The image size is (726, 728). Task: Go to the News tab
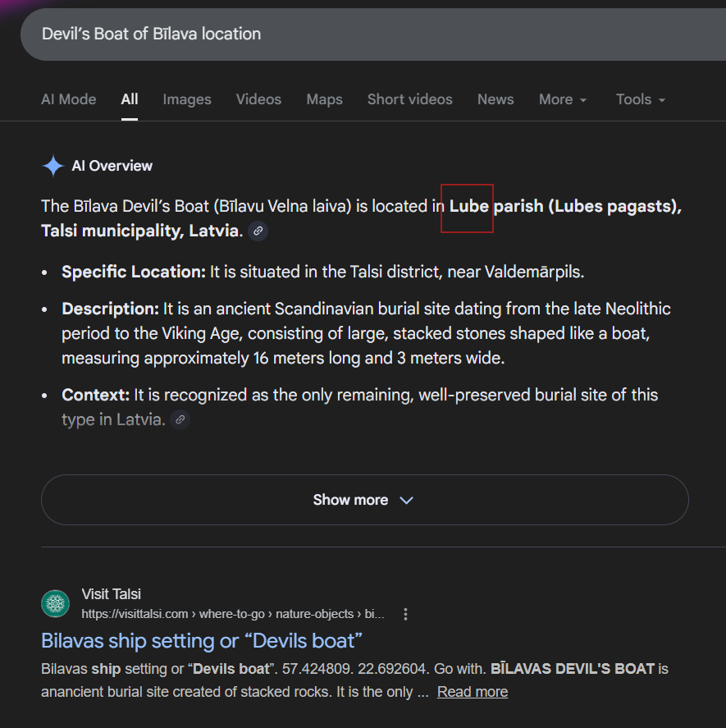pos(495,99)
